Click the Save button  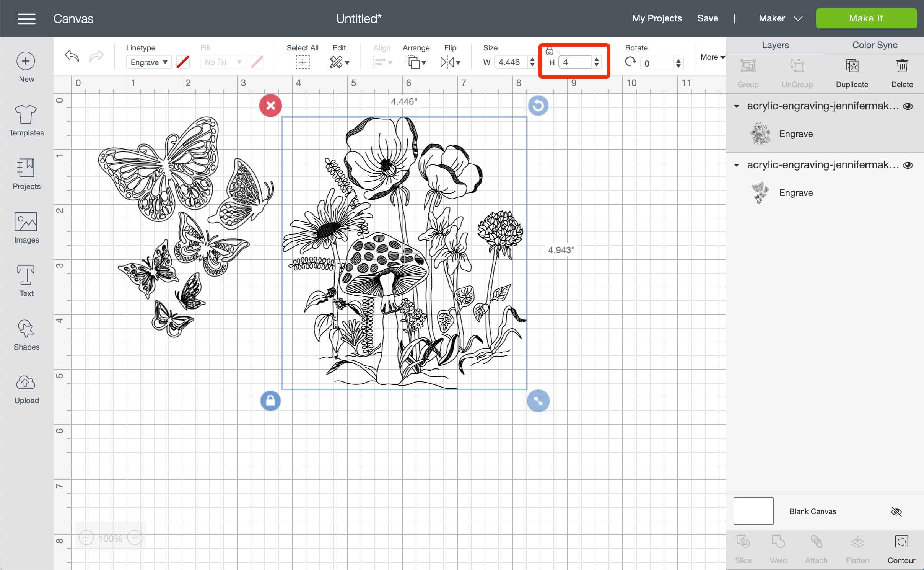[x=708, y=18]
